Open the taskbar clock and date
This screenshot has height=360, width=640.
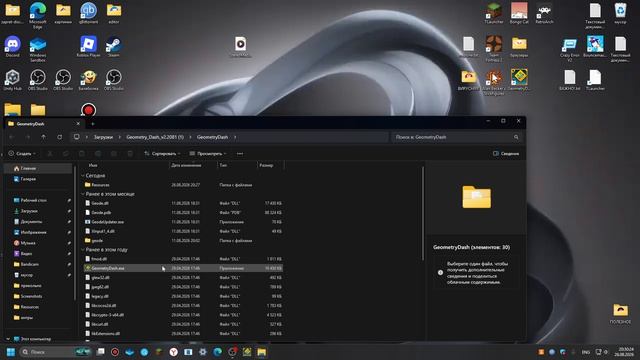[x=625, y=352]
